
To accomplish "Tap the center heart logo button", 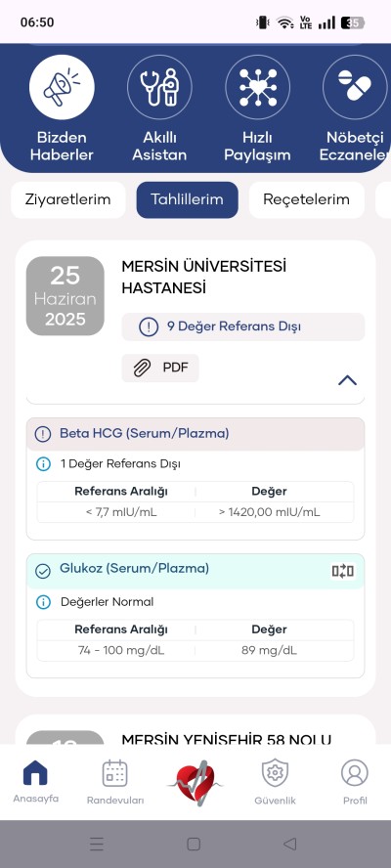I will tap(195, 783).
